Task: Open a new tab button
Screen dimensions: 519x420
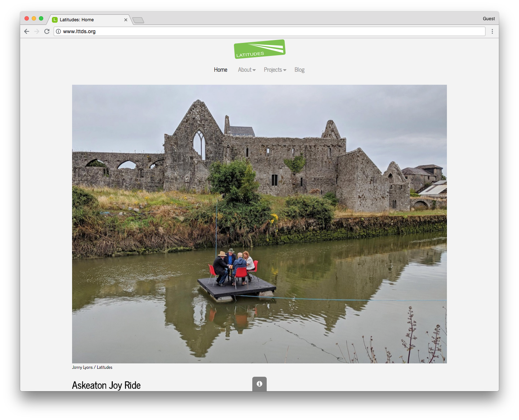Action: tap(138, 20)
